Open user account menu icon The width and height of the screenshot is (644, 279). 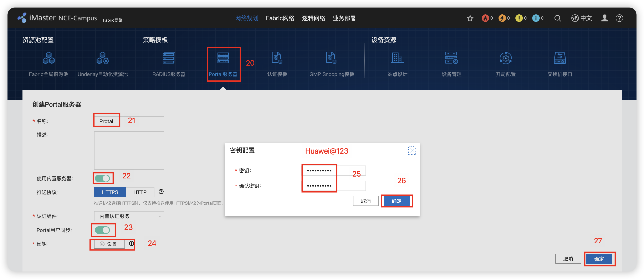click(604, 18)
